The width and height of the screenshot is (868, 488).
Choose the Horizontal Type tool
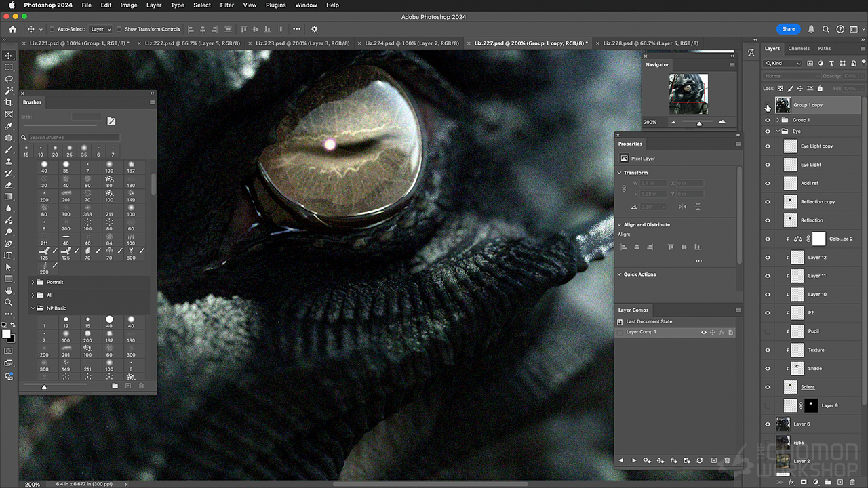pyautogui.click(x=9, y=256)
